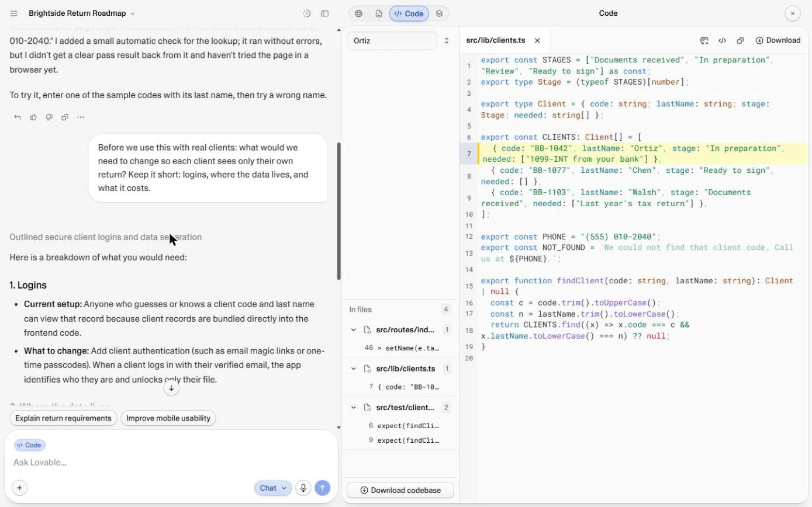The width and height of the screenshot is (812, 507).
Task: Copy the message with copy icon
Action: tap(65, 117)
